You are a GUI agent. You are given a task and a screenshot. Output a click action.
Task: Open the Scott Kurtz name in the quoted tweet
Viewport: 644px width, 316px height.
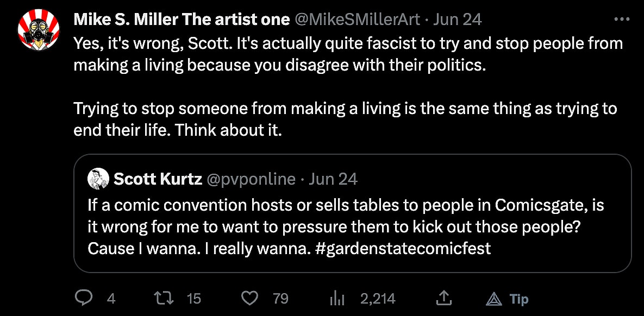coord(158,179)
